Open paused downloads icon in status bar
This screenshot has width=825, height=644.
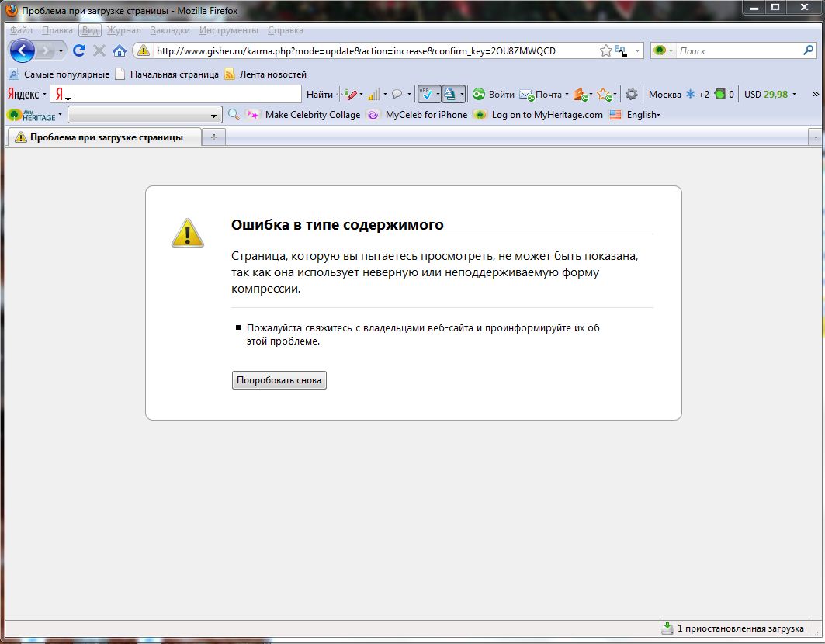coord(667,628)
